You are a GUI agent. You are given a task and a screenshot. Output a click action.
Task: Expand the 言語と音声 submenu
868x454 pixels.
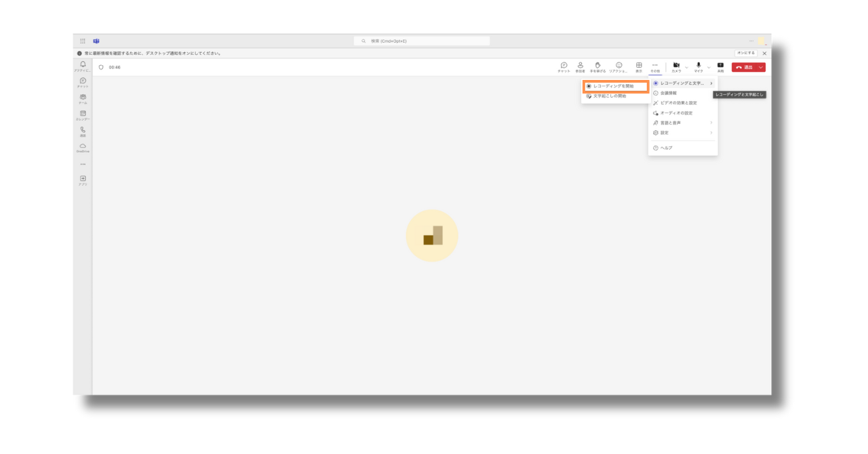[x=682, y=123]
